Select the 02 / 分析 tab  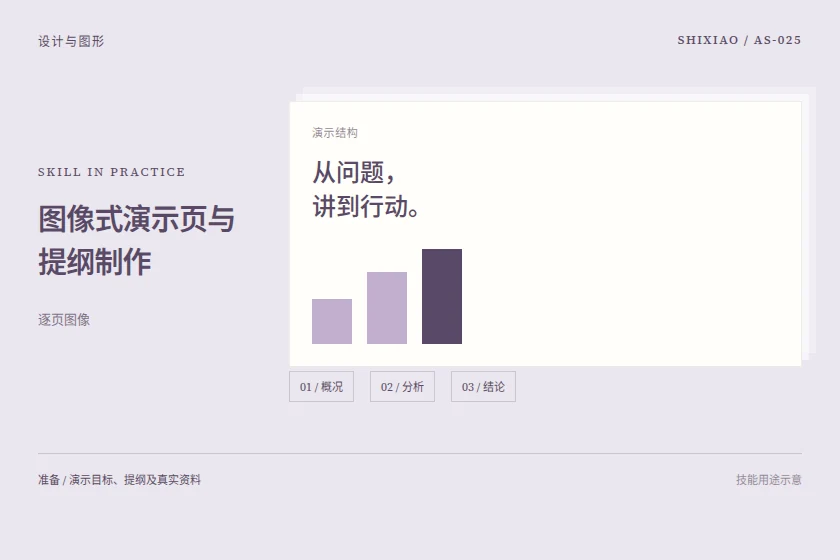(402, 386)
